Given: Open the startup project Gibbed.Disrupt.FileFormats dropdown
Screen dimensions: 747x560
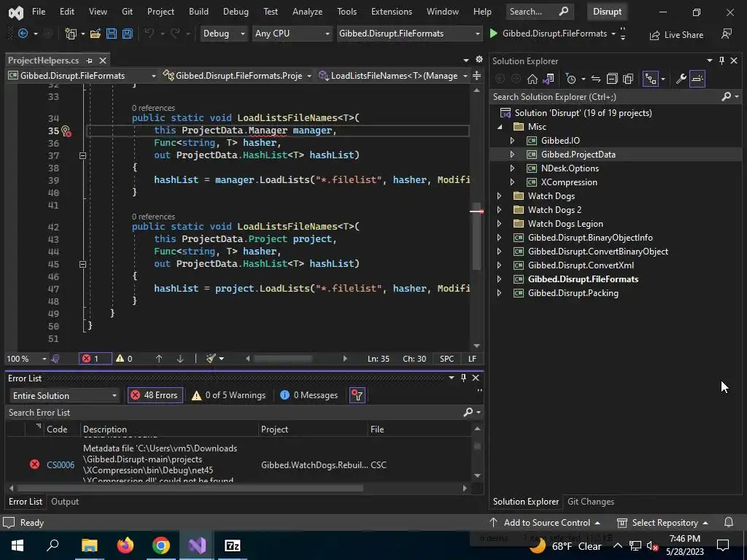Looking at the screenshot, I should [409, 34].
